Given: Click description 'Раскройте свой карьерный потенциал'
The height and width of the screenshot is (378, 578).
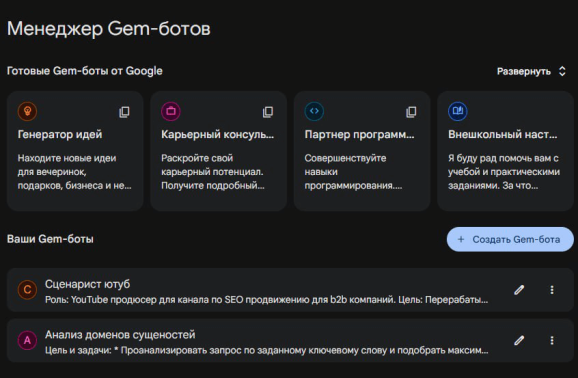Looking at the screenshot, I should [x=213, y=171].
